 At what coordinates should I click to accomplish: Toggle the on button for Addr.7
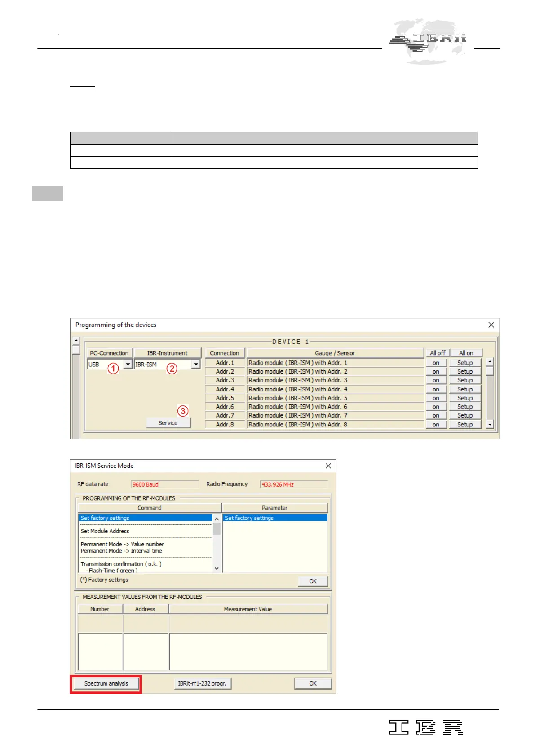click(436, 415)
